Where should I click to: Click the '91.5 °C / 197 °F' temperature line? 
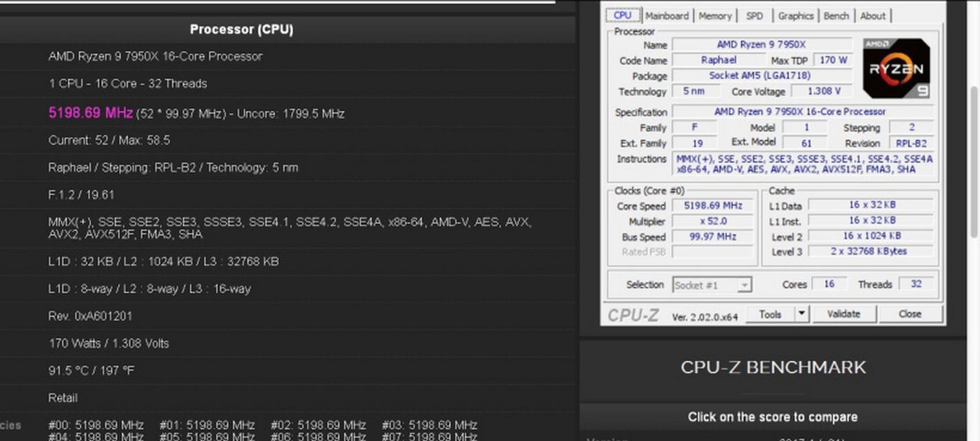click(92, 371)
